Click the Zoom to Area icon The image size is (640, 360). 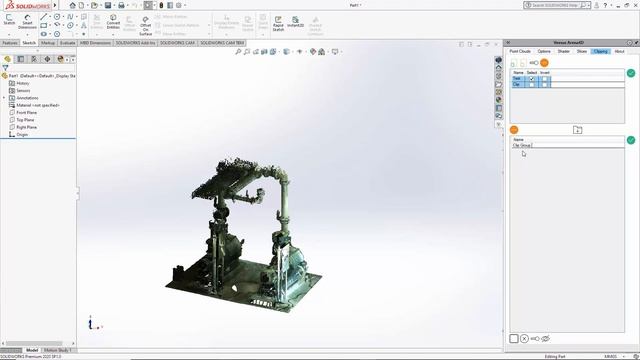click(x=247, y=52)
